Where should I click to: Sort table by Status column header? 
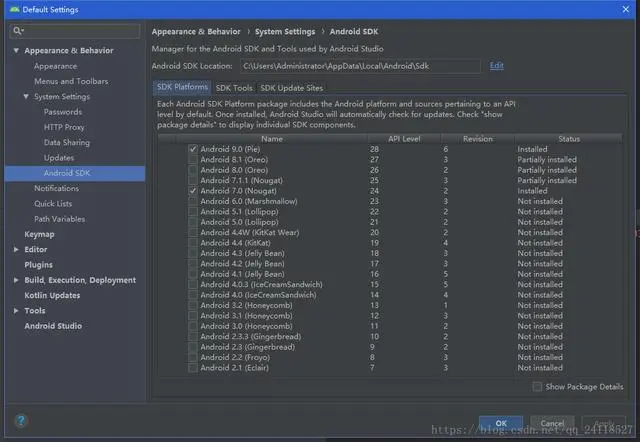tap(569, 139)
